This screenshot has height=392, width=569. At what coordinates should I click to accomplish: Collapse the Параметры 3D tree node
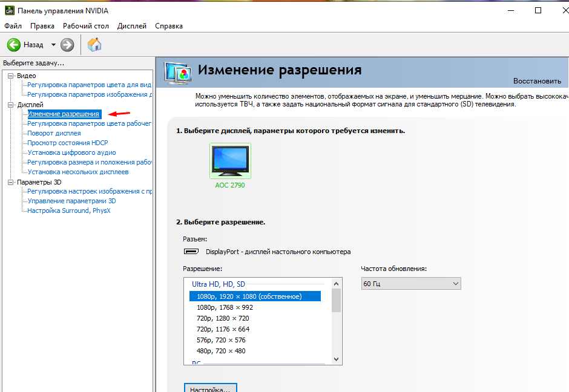[x=10, y=182]
